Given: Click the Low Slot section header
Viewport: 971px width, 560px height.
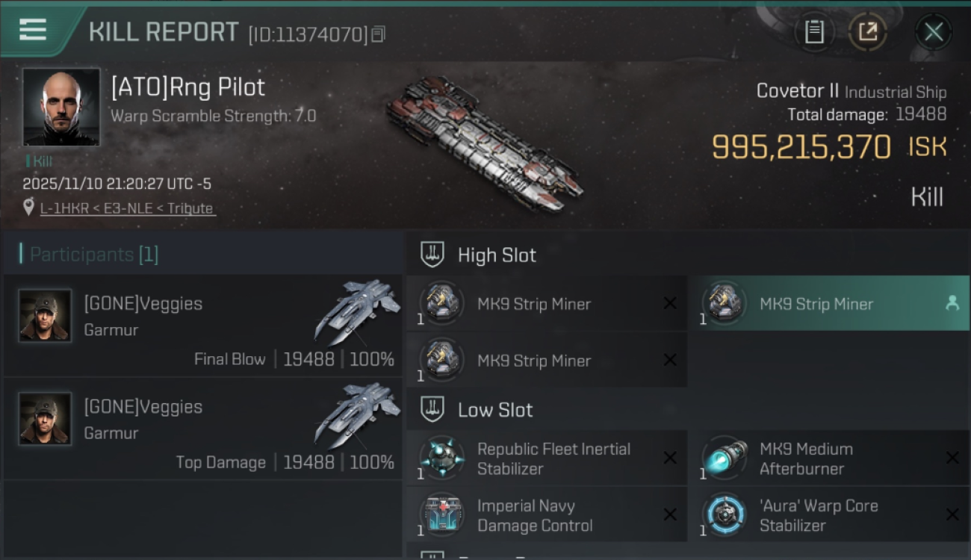Looking at the screenshot, I should [495, 410].
